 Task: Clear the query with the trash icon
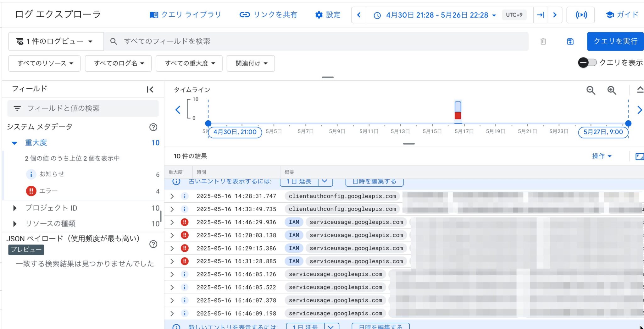tap(544, 41)
